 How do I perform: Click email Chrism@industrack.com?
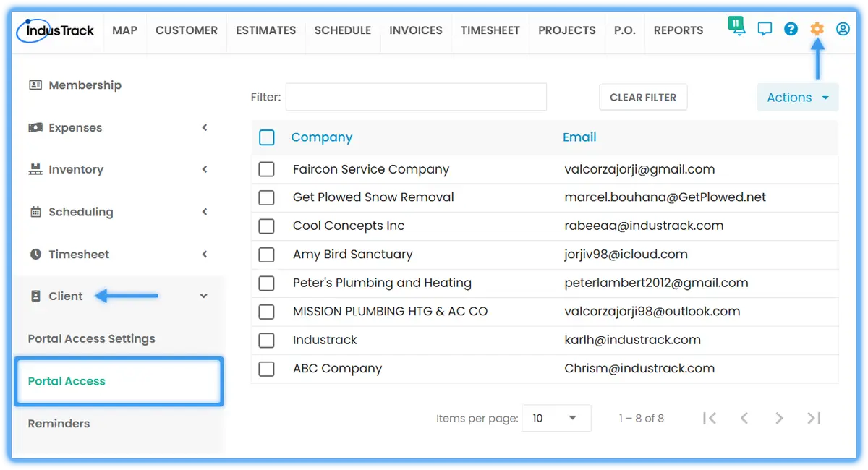(639, 369)
